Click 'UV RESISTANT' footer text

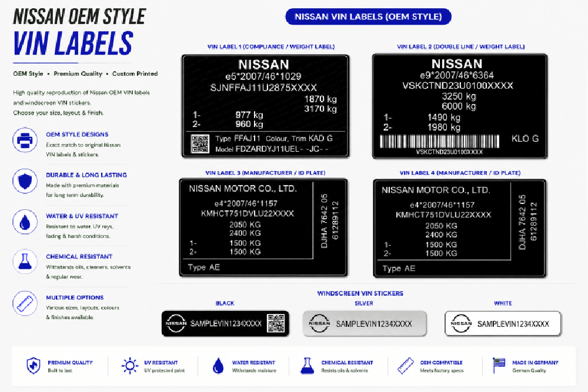161,363
